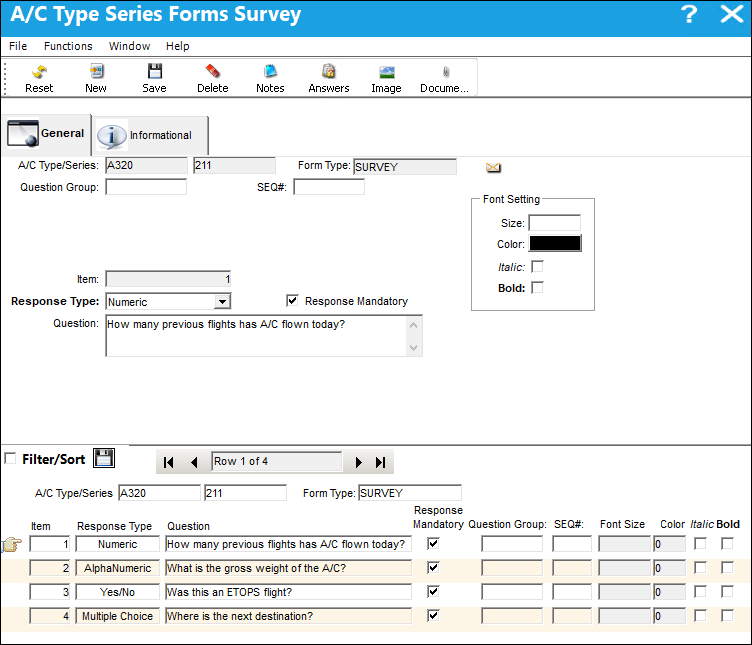Toggle Response Mandatory for next destination row
The width and height of the screenshot is (752, 645).
coord(434,615)
